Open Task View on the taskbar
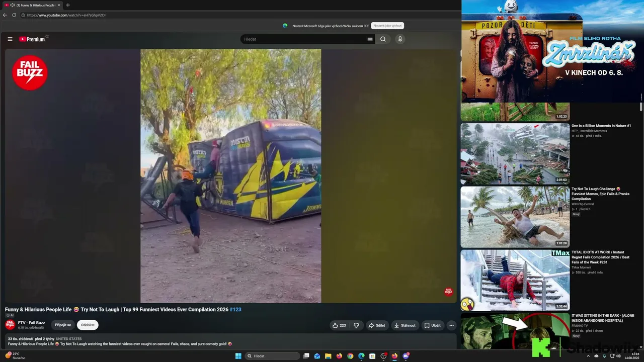Screen dimensions: 644x362 click(x=306, y=356)
